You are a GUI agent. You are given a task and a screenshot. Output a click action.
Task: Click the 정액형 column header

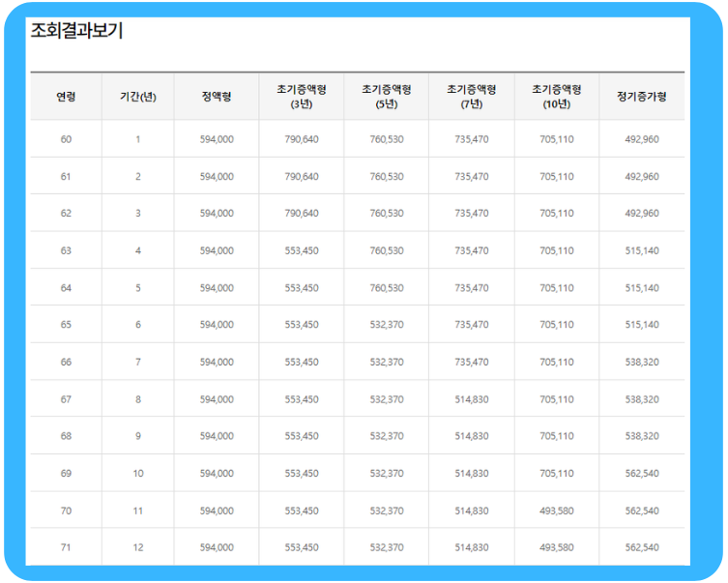pos(217,97)
